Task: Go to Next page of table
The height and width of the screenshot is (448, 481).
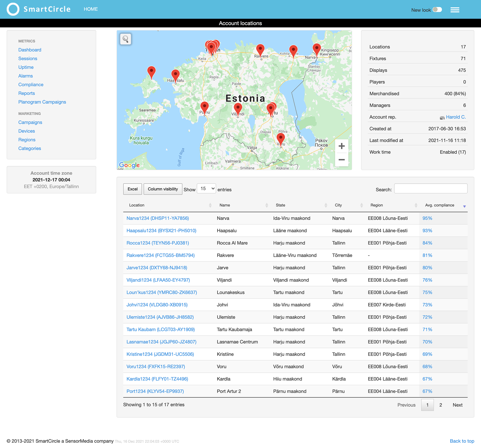Action: [457, 405]
